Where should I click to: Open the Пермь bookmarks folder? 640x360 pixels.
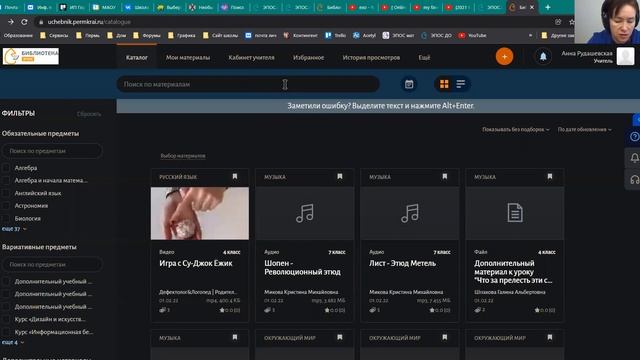point(88,36)
